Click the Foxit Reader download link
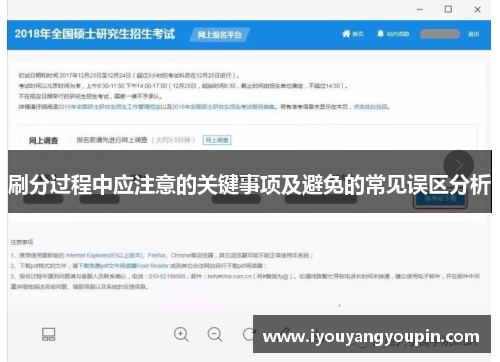Screen dimensions: 500x362 123,266
